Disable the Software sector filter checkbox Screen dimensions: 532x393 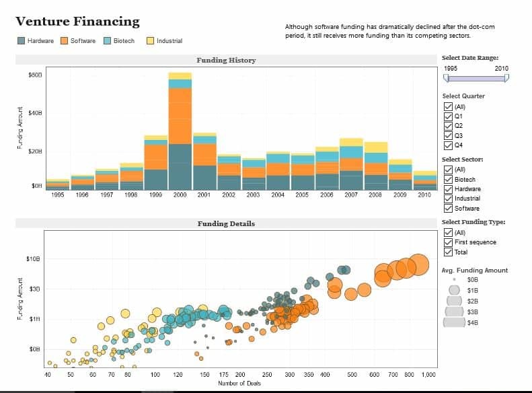click(x=447, y=209)
